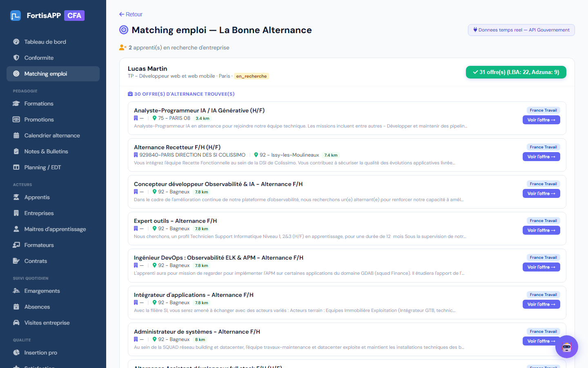Screen dimensions: 588x368
Task: Click France Travail tag on Analyste-Programmeur card
Action: click(543, 110)
